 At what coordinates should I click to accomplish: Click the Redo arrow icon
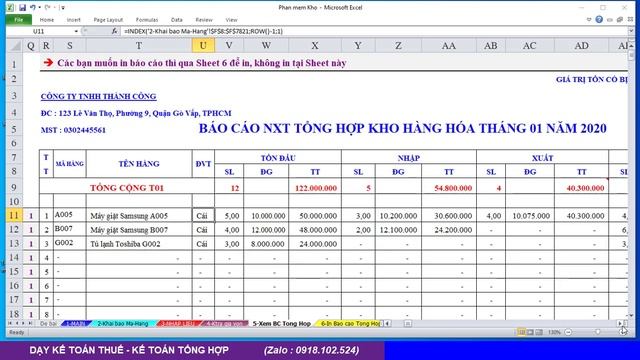(47, 7)
